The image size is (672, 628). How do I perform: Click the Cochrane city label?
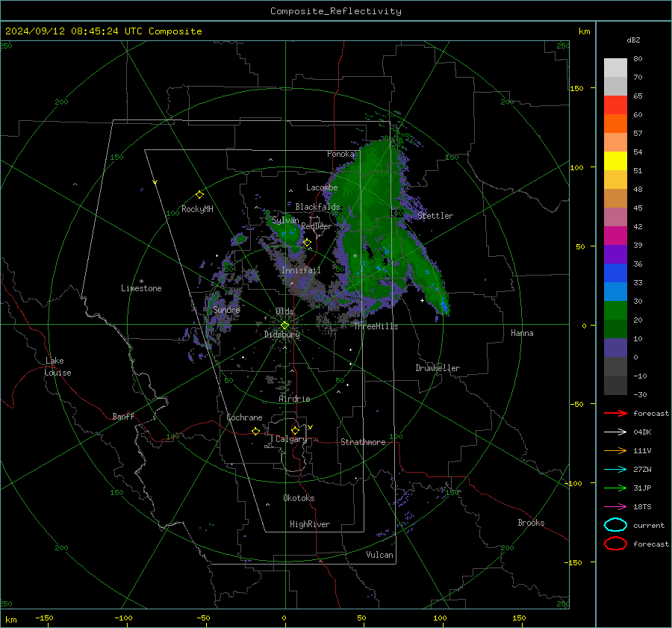coord(244,417)
